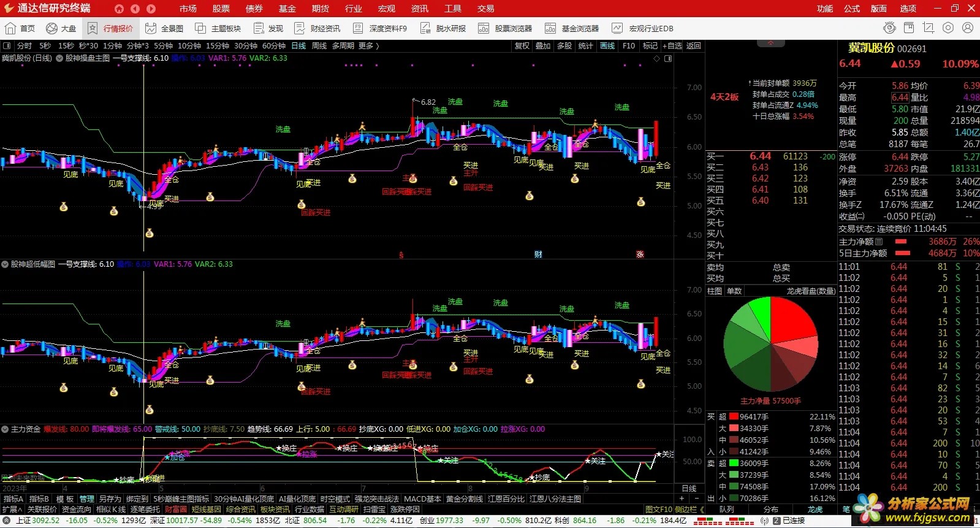Open 财经资讯 financial news
The image size is (980, 528).
pos(317,28)
